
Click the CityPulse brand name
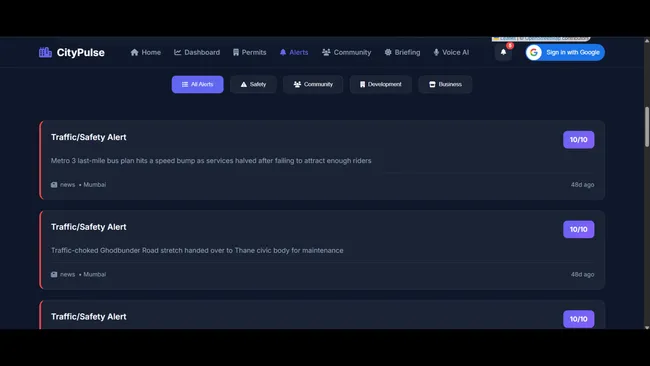[x=80, y=53]
